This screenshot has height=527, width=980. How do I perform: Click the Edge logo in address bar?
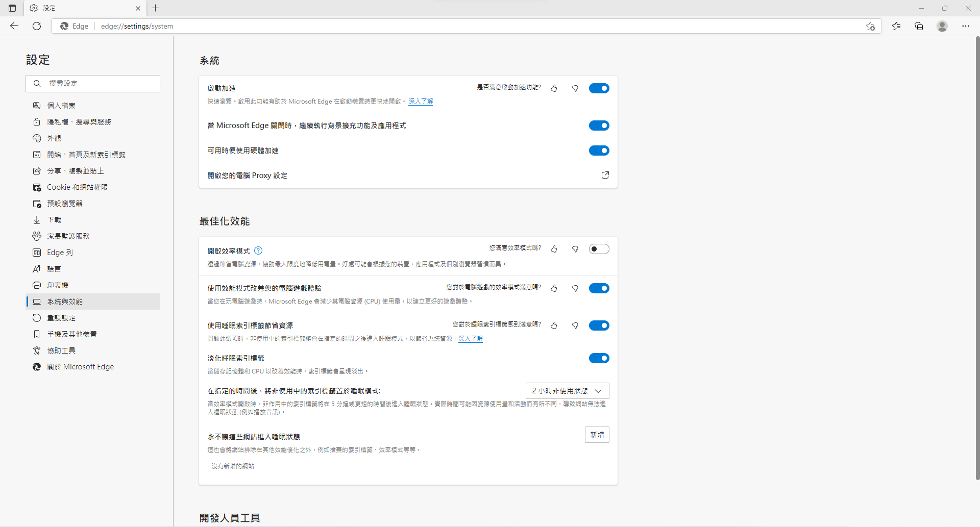coord(64,26)
